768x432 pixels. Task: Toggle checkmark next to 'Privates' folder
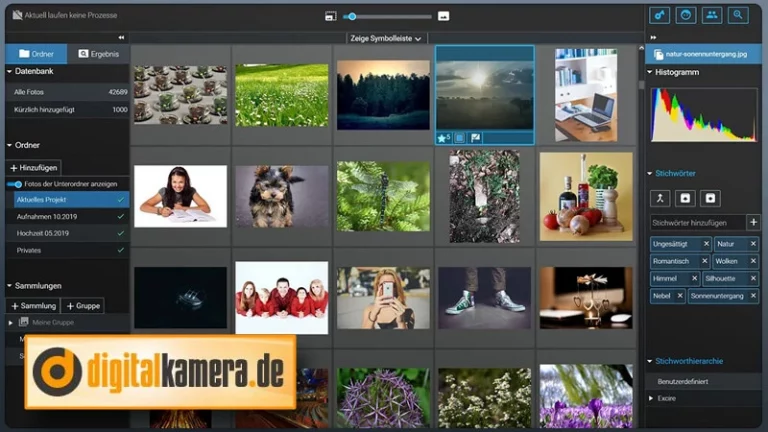coord(120,249)
